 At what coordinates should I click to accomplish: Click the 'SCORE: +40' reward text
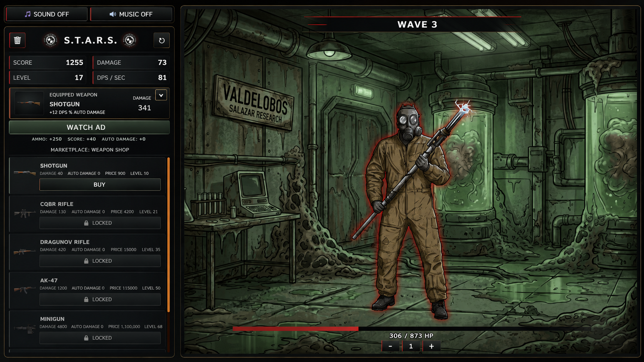coord(82,139)
